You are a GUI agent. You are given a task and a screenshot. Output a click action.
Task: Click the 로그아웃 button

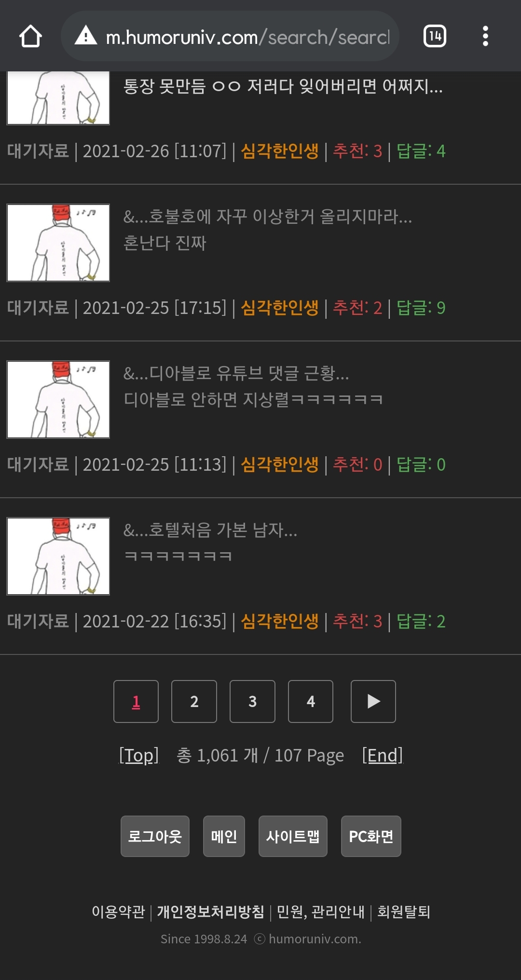[155, 836]
